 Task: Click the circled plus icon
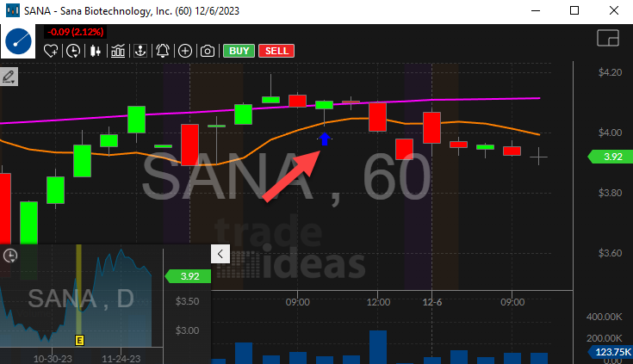click(x=185, y=52)
